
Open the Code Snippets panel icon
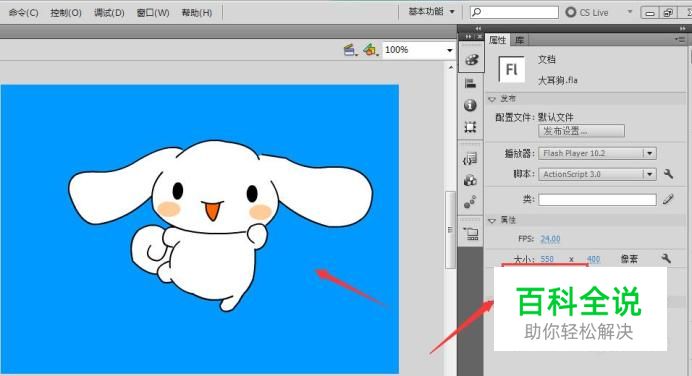pyautogui.click(x=470, y=158)
